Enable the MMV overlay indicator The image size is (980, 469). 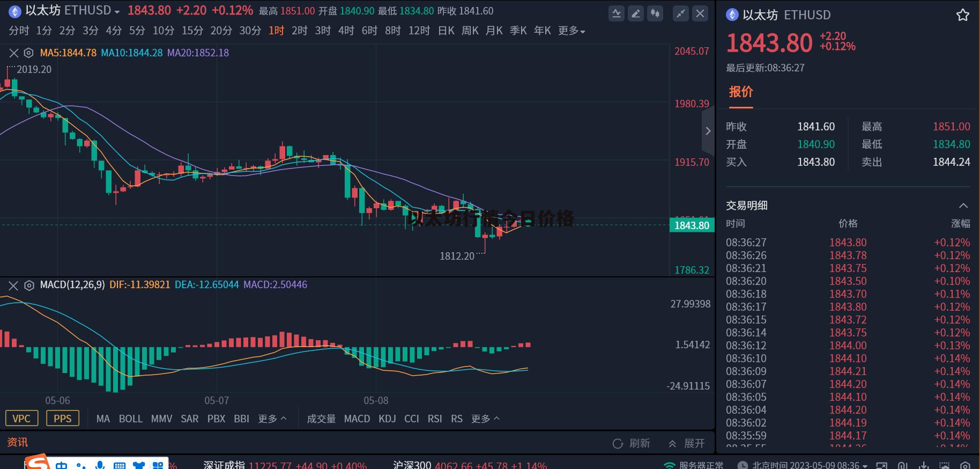[161, 419]
